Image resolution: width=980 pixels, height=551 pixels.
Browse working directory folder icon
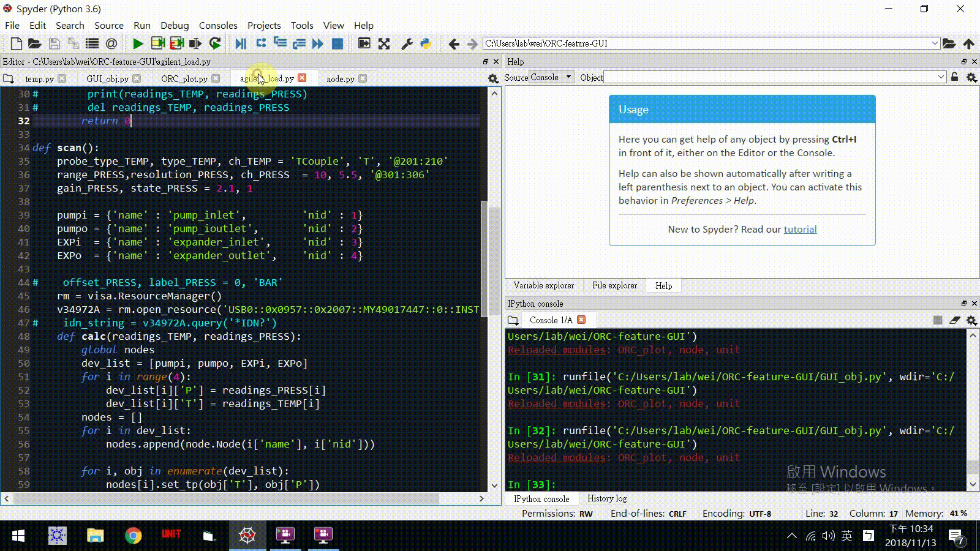949,43
